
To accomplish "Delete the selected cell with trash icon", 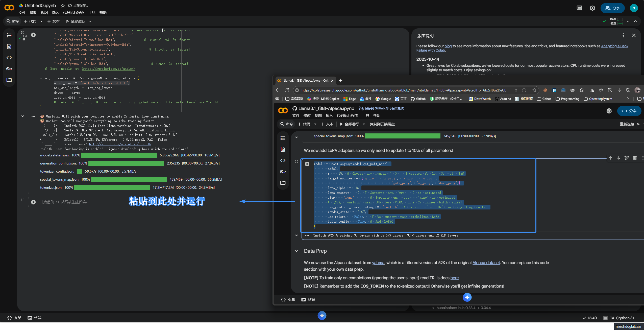I will click(x=635, y=158).
